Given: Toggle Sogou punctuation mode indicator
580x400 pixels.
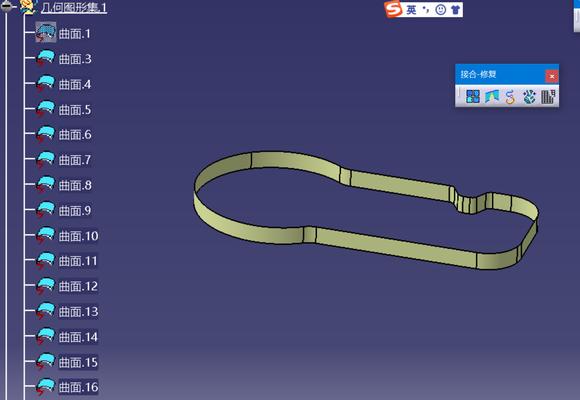Looking at the screenshot, I should pos(426,10).
